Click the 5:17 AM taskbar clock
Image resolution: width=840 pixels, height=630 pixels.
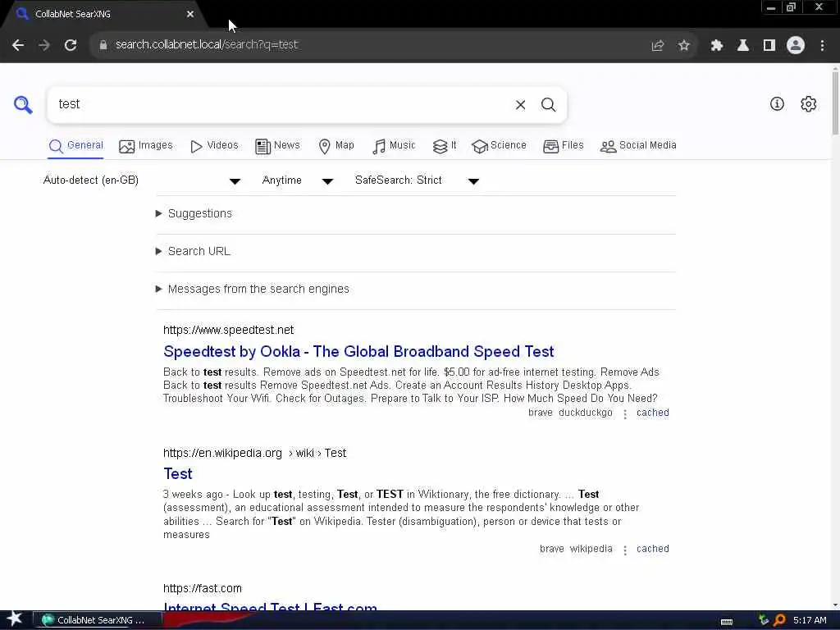click(810, 620)
